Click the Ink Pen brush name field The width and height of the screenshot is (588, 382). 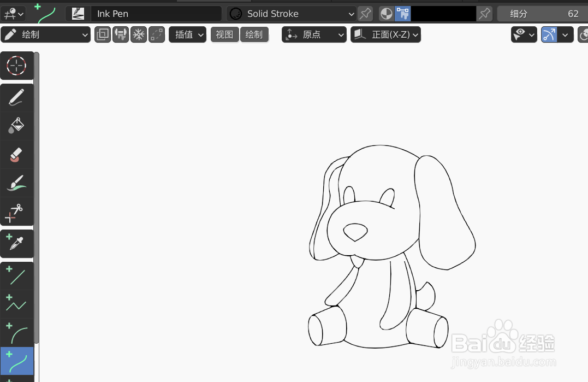coord(156,14)
